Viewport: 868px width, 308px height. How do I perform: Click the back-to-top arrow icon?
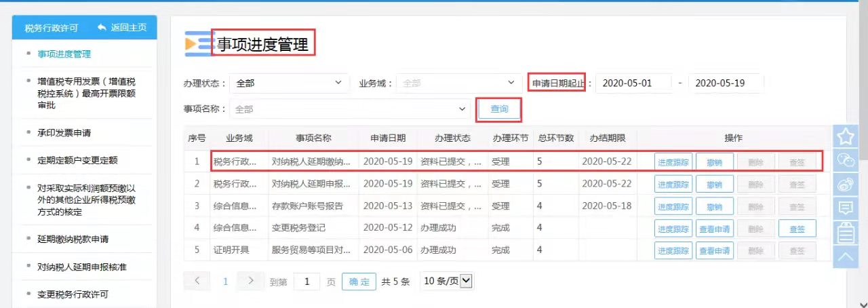pos(845,256)
